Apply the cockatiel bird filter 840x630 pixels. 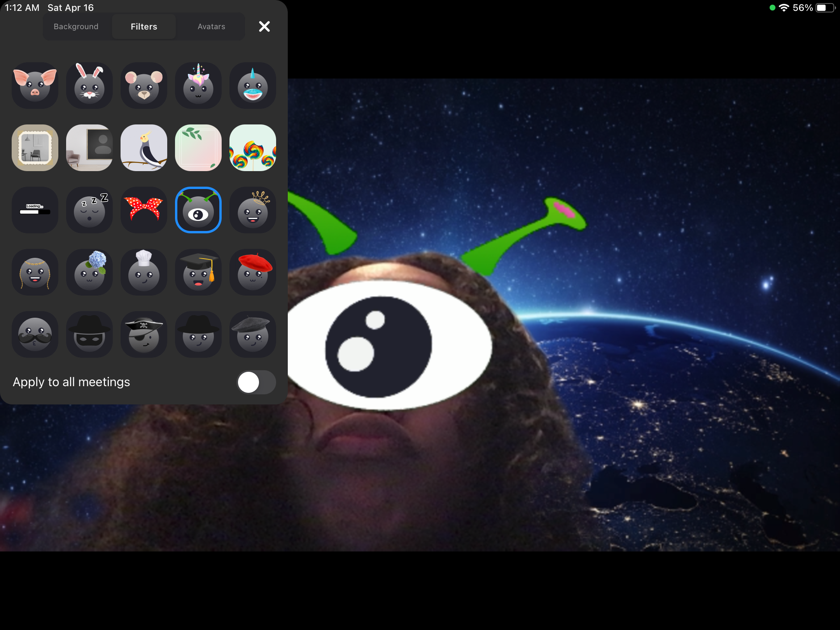point(144,148)
